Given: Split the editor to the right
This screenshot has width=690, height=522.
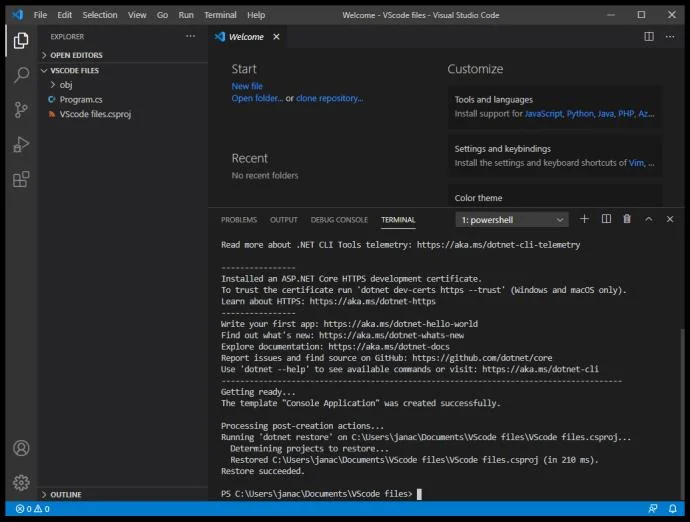Looking at the screenshot, I should point(649,37).
